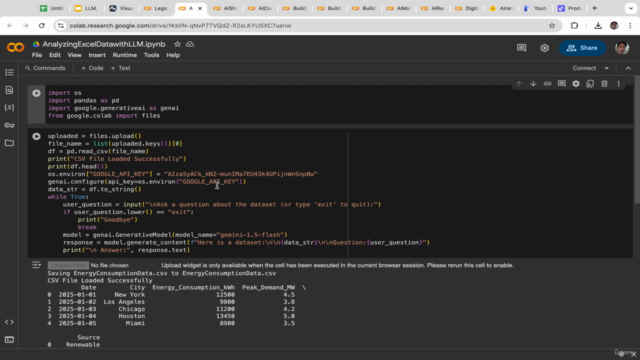The image size is (640, 360).
Task: Click the Connect button
Action: [x=584, y=68]
